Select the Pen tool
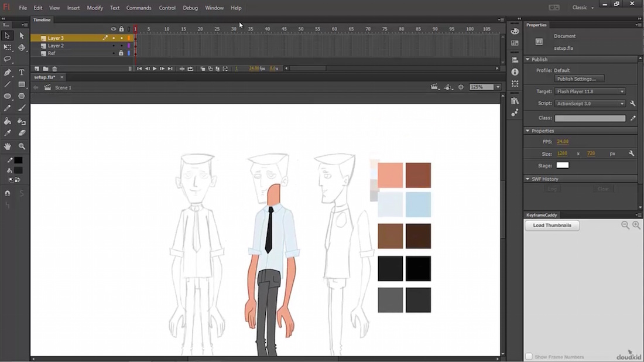This screenshot has width=644, height=362. pyautogui.click(x=8, y=73)
